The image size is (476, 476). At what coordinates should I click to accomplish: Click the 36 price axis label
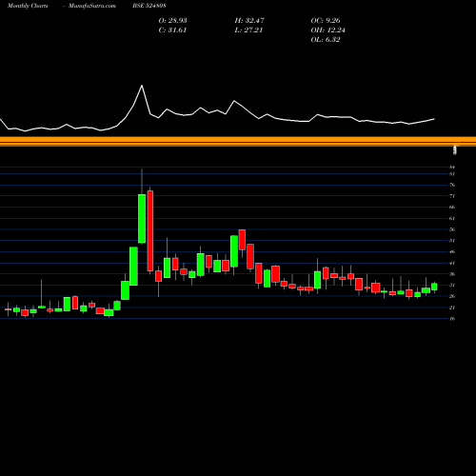point(452,274)
